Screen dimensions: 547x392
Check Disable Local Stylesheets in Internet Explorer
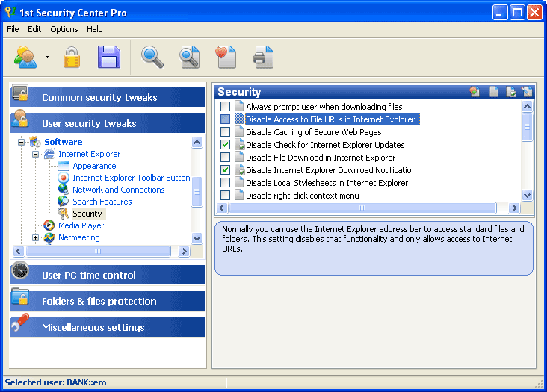(x=226, y=183)
